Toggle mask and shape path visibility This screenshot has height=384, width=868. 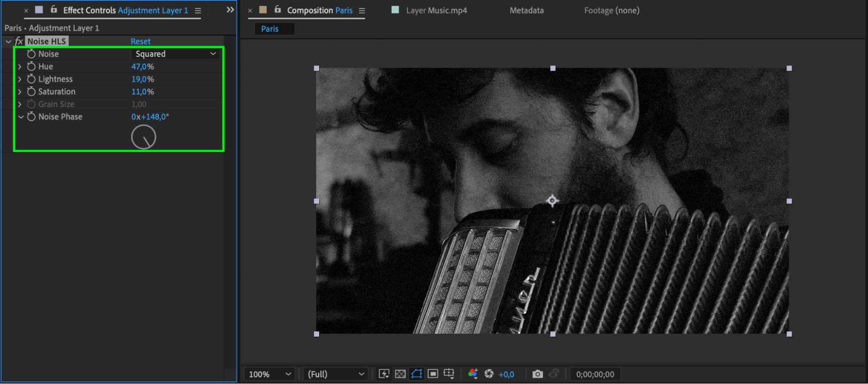click(x=416, y=374)
